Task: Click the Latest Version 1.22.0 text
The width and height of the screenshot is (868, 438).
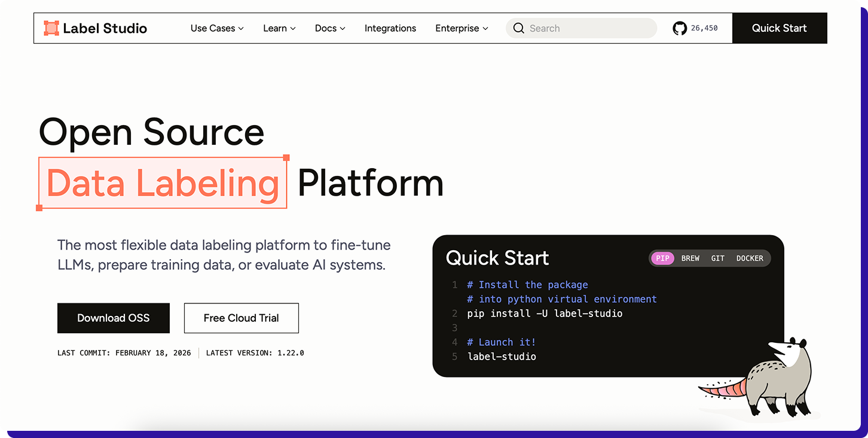Action: (x=255, y=353)
